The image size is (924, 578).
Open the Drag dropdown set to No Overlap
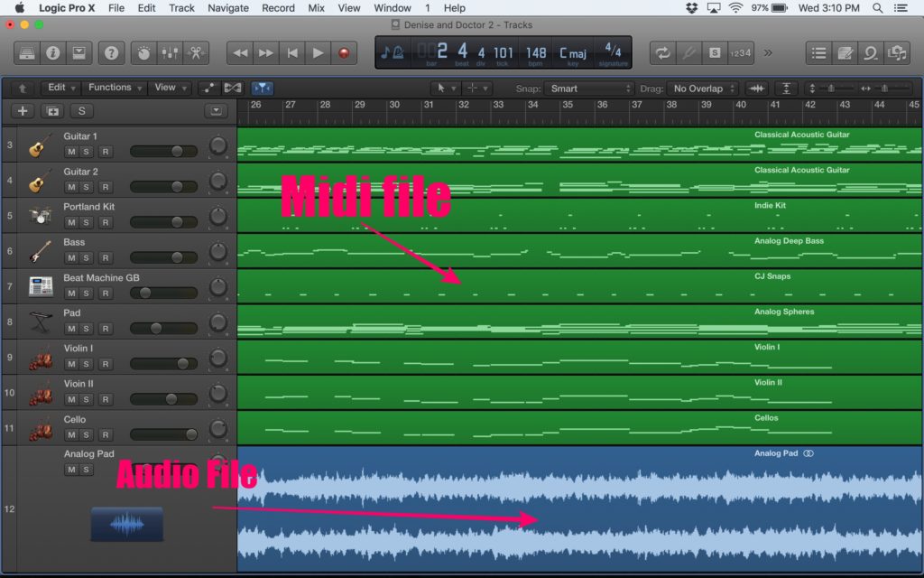[x=702, y=89]
